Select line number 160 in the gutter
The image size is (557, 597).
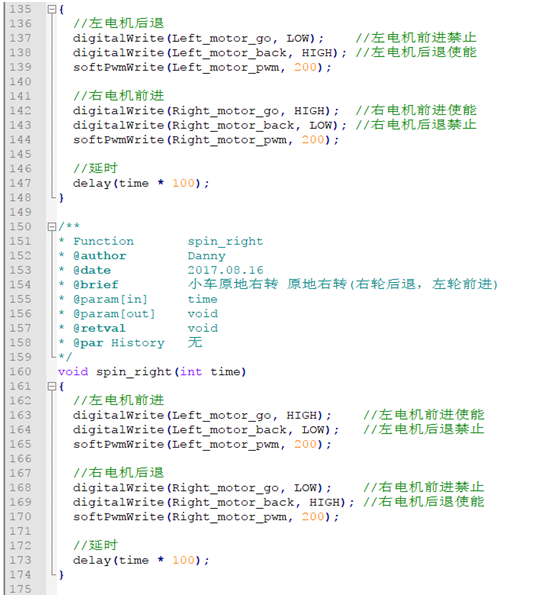click(21, 372)
